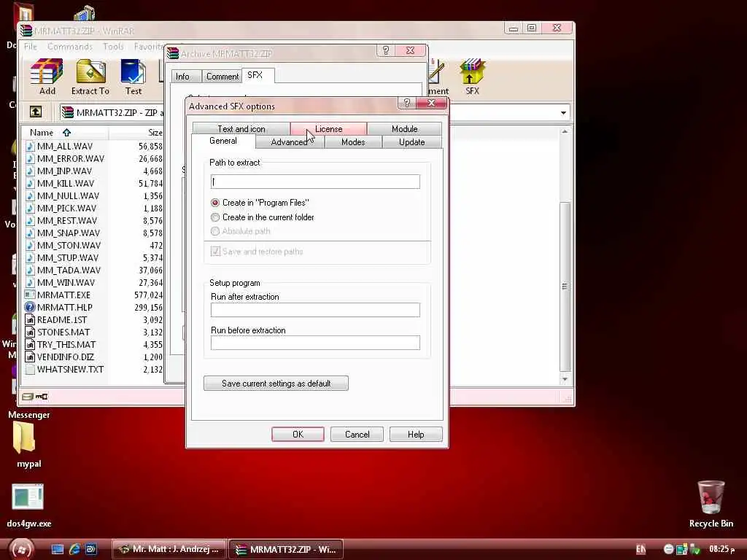Switch to the Advanced tab

click(289, 142)
